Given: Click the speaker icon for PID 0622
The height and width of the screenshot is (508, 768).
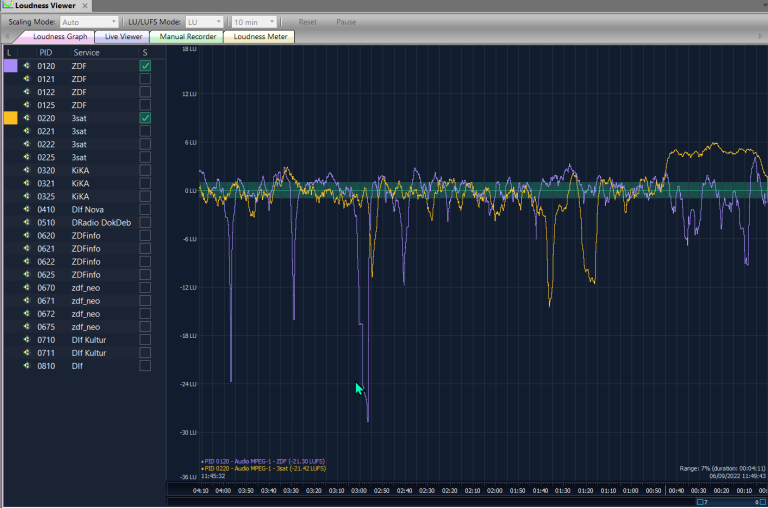Looking at the screenshot, I should click(x=26, y=261).
